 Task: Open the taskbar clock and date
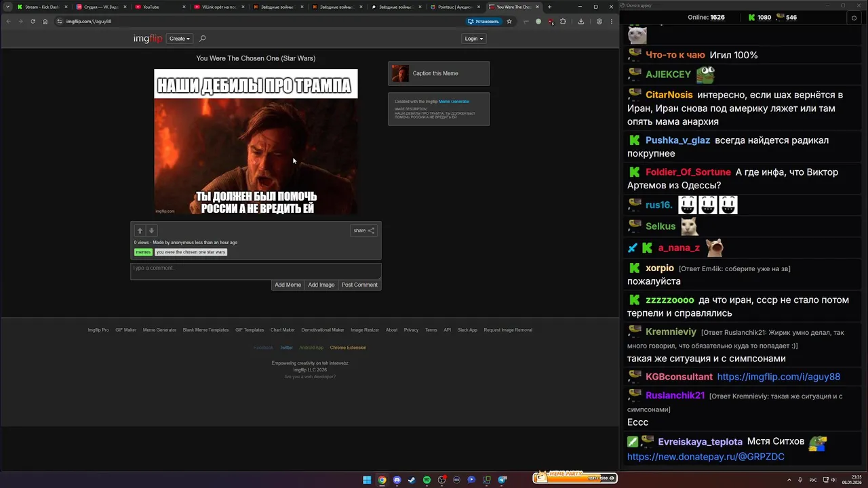click(852, 480)
